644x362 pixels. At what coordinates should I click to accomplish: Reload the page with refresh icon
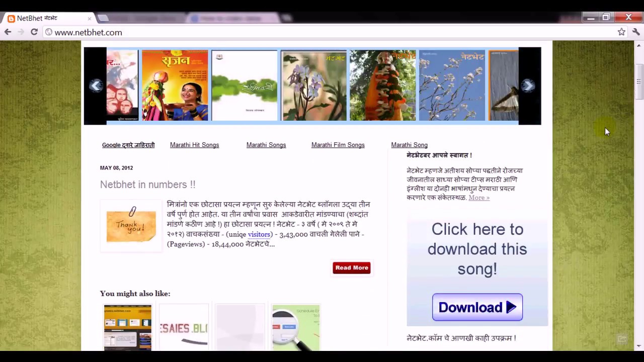click(x=34, y=32)
